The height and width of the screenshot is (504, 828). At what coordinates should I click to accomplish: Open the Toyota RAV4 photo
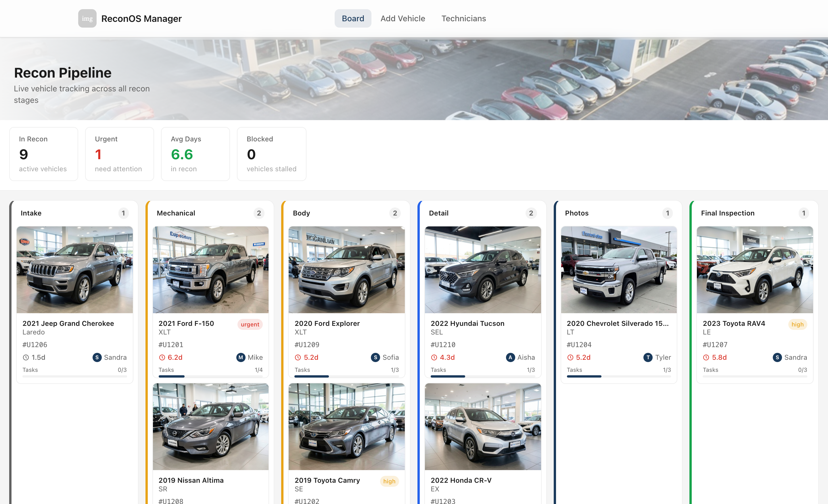coord(755,270)
